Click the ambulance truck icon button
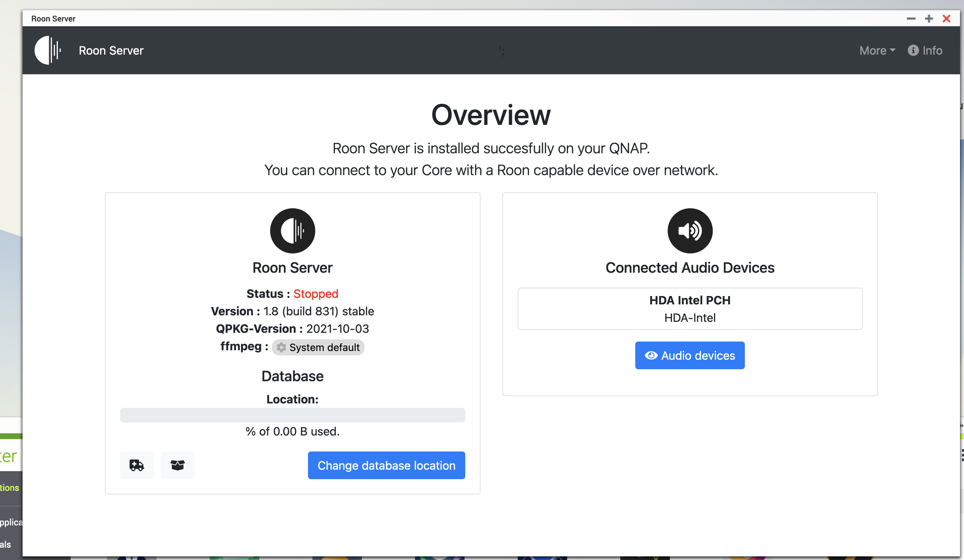 (137, 465)
